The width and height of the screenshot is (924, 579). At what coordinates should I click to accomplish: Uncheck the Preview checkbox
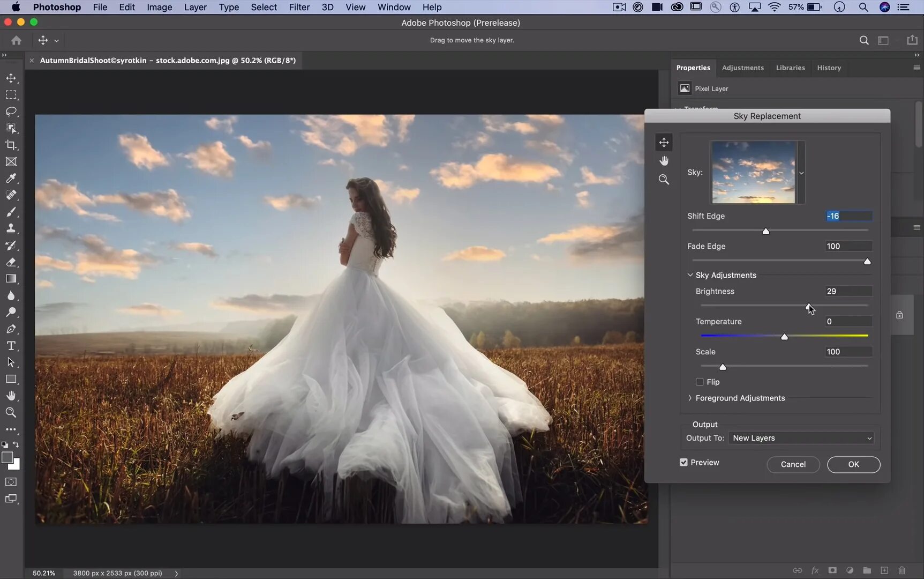click(683, 462)
